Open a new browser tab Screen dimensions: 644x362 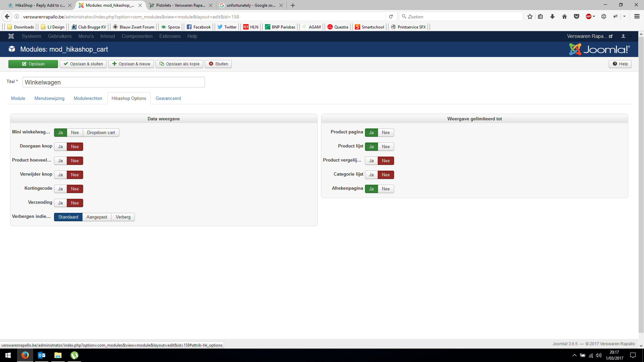[293, 5]
